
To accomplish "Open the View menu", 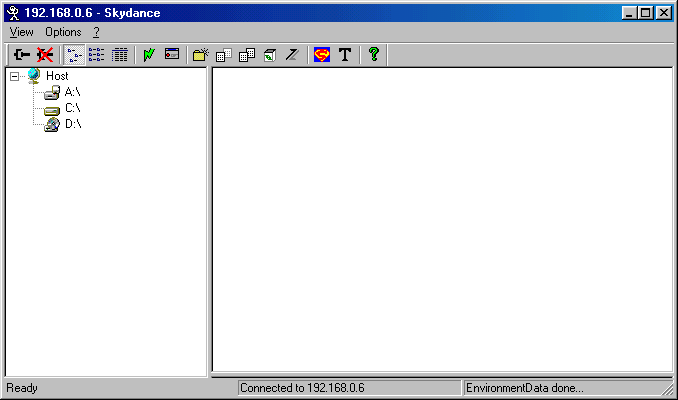I will point(21,32).
